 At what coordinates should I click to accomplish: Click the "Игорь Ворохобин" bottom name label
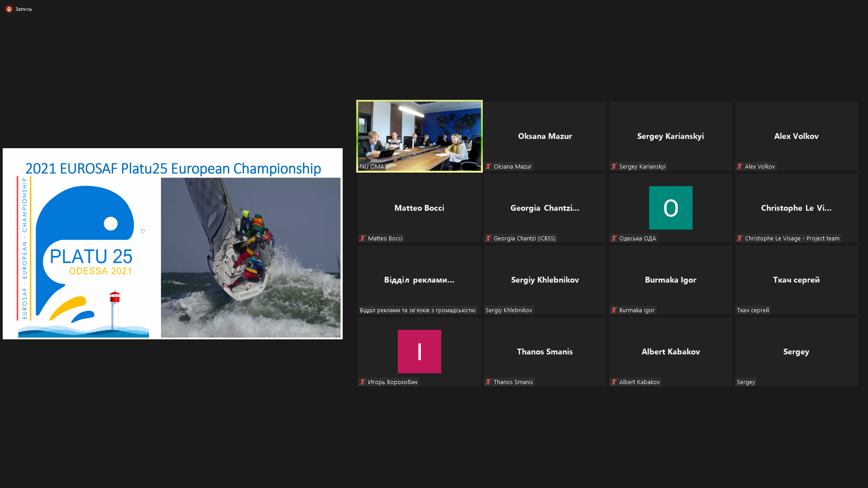tap(392, 382)
